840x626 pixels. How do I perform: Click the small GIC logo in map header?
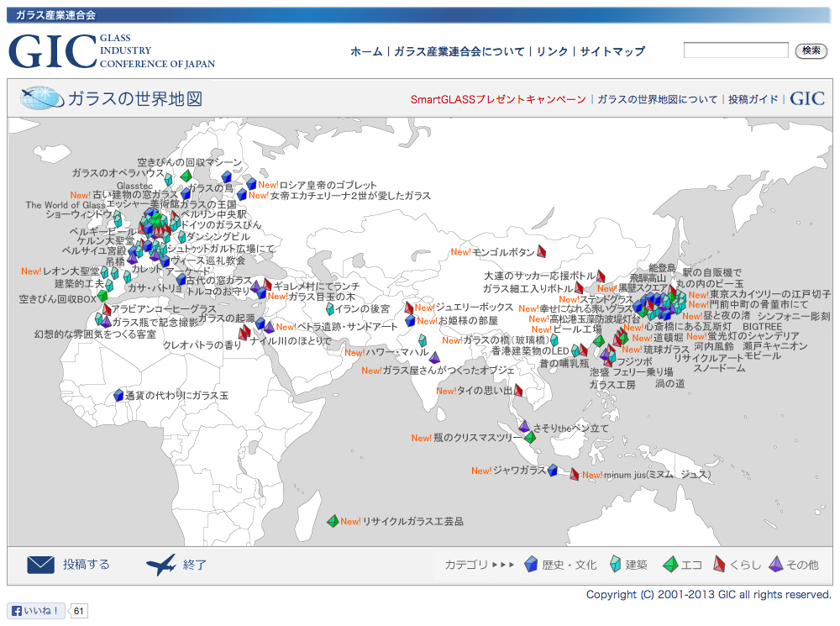[807, 98]
